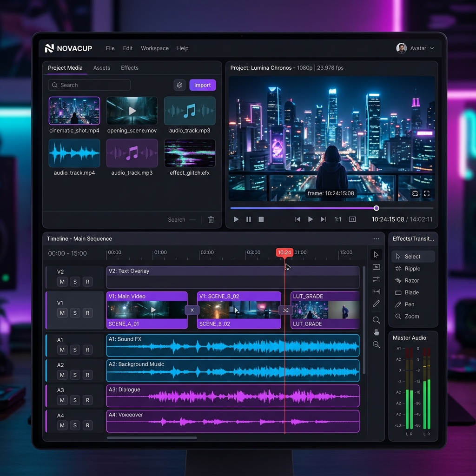Image resolution: width=476 pixels, height=476 pixels.
Task: Switch to the Effects tab
Action: (x=130, y=68)
